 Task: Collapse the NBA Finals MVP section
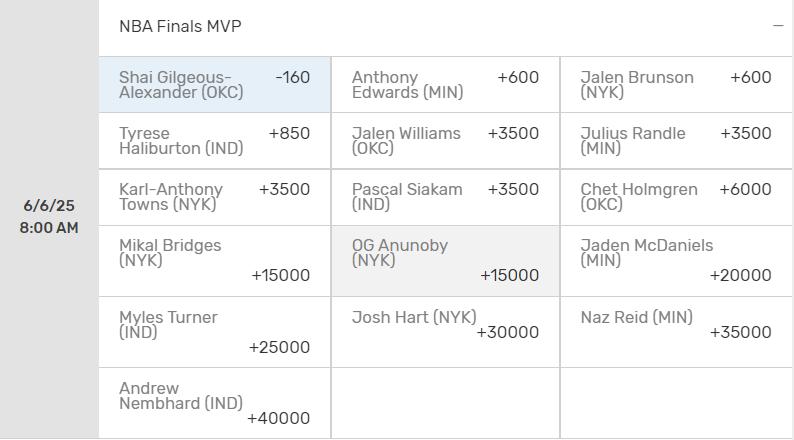(778, 25)
